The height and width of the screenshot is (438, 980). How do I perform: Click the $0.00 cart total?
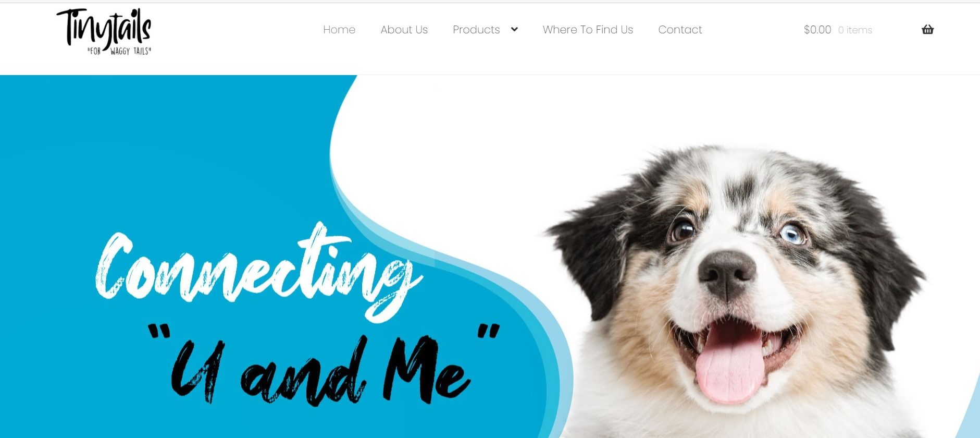[817, 30]
